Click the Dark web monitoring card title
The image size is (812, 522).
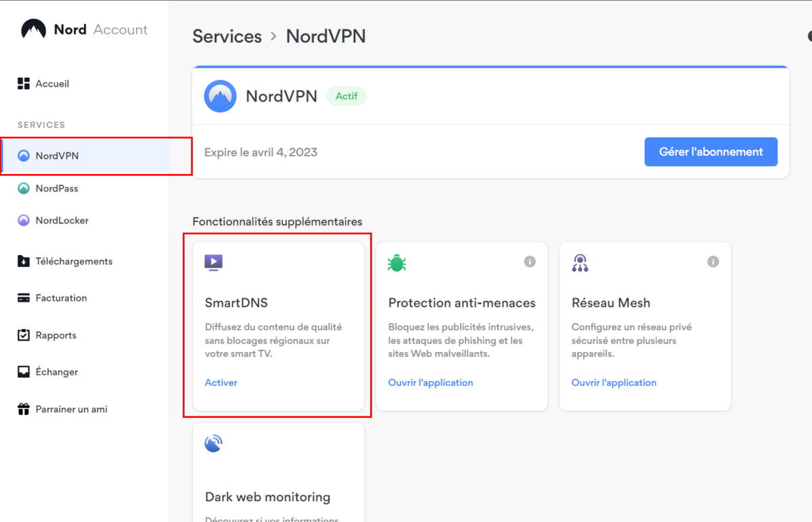(268, 497)
